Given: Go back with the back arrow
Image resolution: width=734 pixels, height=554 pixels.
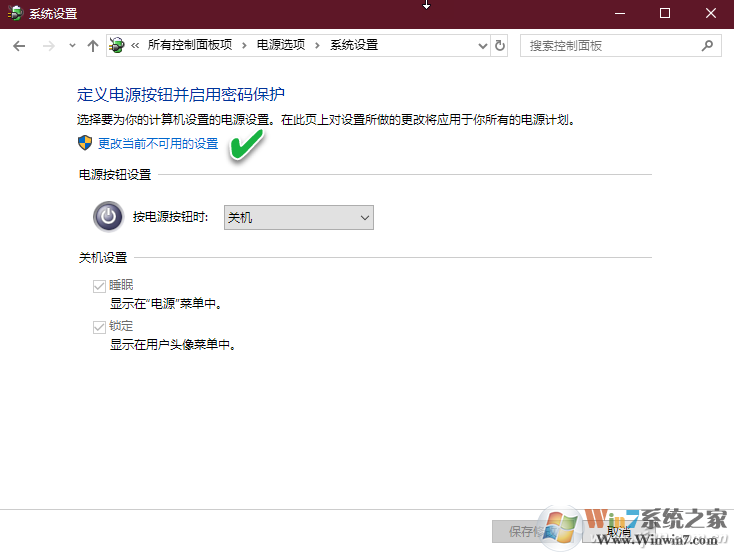Looking at the screenshot, I should point(19,46).
